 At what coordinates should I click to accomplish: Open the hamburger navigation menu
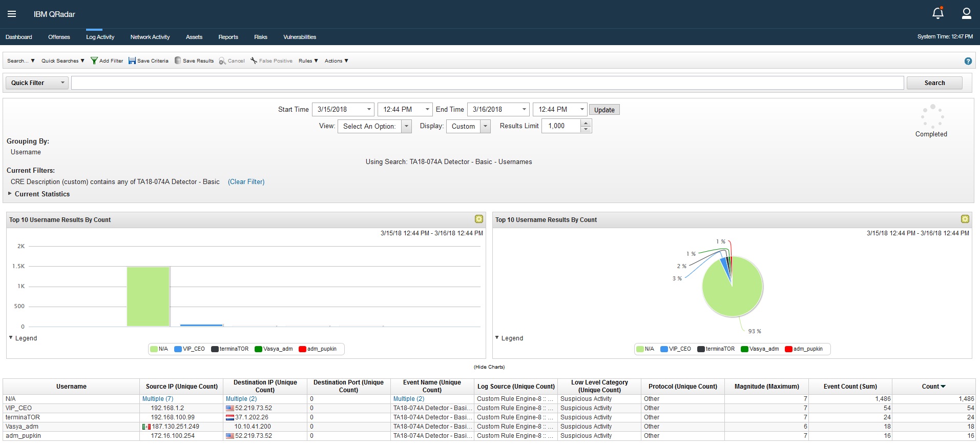coord(12,14)
